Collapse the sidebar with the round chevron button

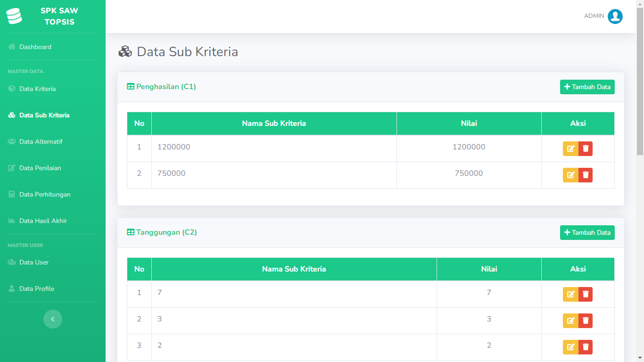point(53,319)
